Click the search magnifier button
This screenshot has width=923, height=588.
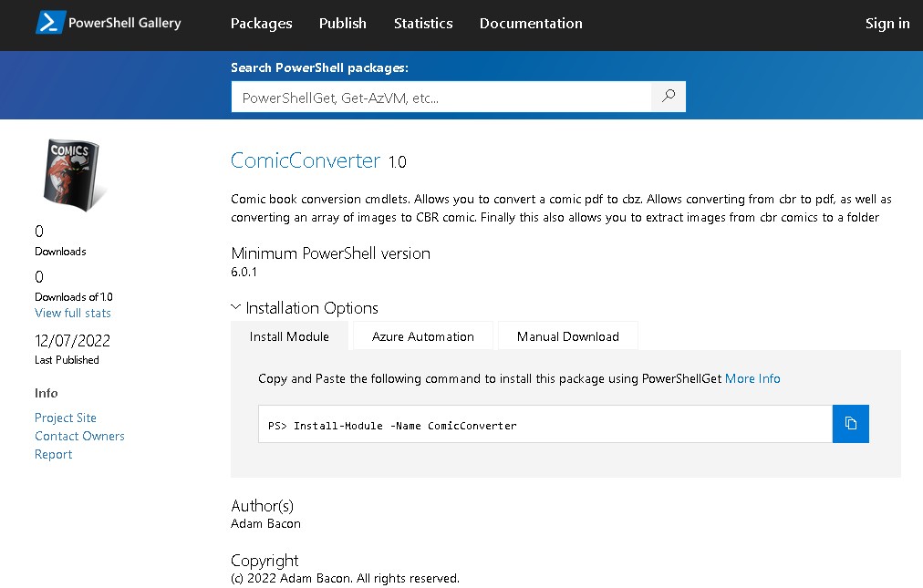[669, 97]
